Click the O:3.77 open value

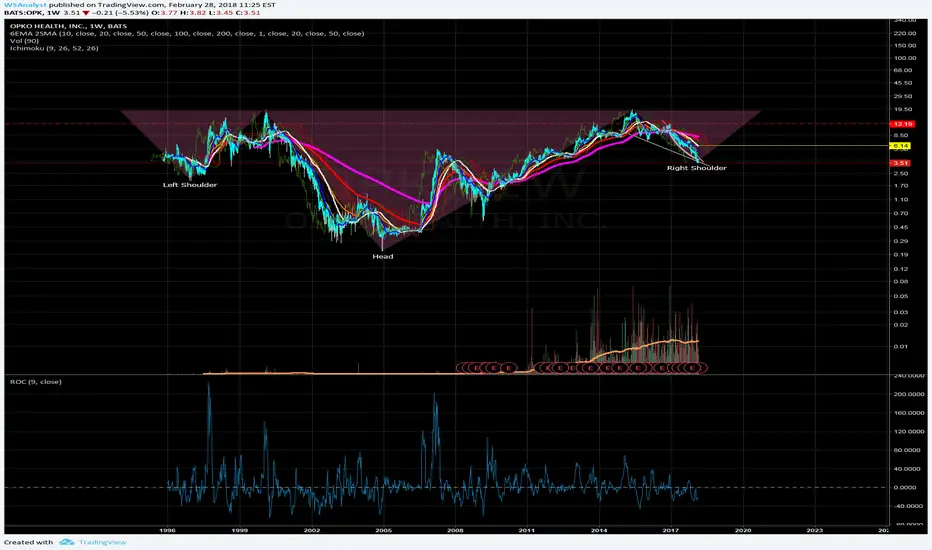click(164, 12)
